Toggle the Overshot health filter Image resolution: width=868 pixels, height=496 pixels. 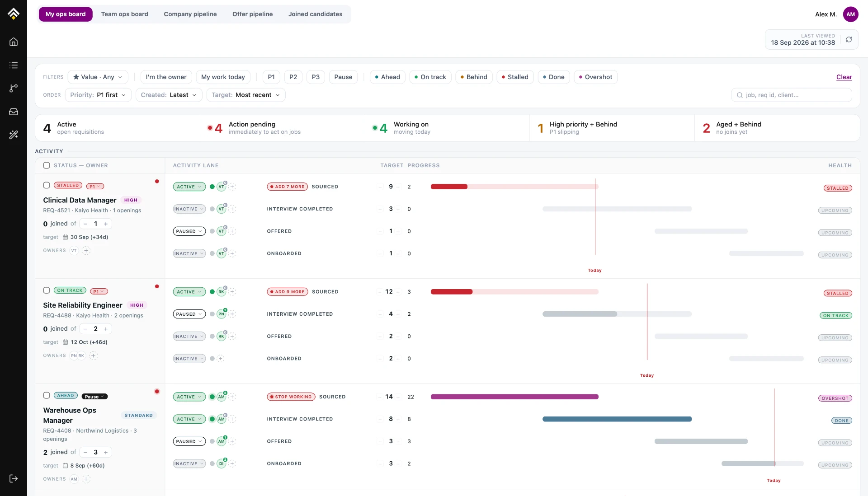pos(595,77)
